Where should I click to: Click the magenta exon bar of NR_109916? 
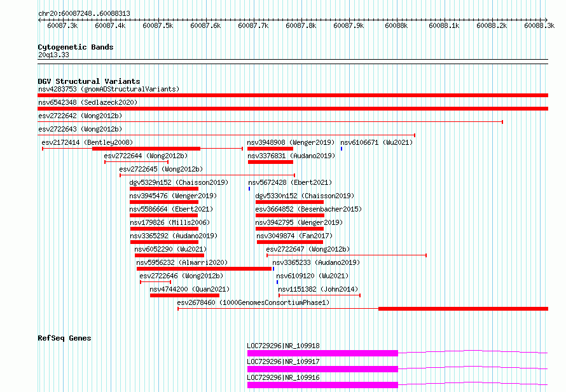[x=322, y=385]
